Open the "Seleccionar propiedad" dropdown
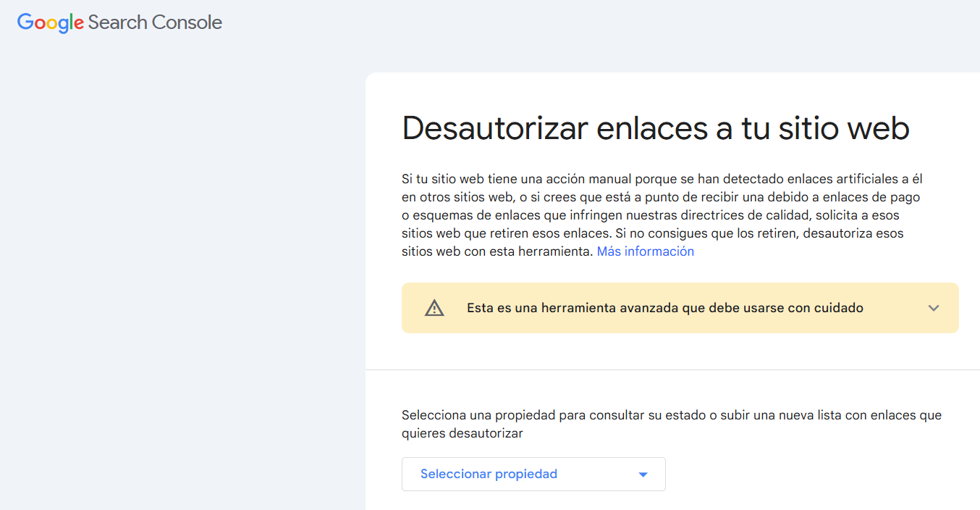980x510 pixels. tap(533, 475)
